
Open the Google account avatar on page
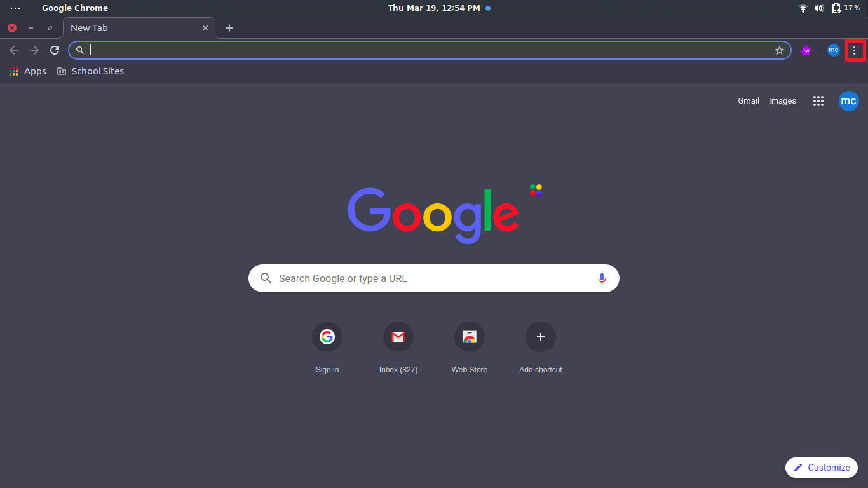coord(849,101)
